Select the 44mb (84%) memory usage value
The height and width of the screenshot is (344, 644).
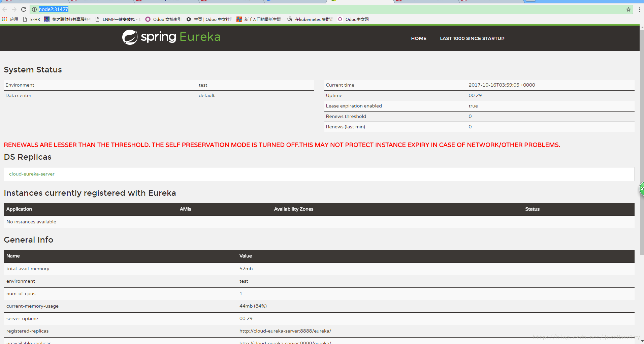[x=253, y=306]
